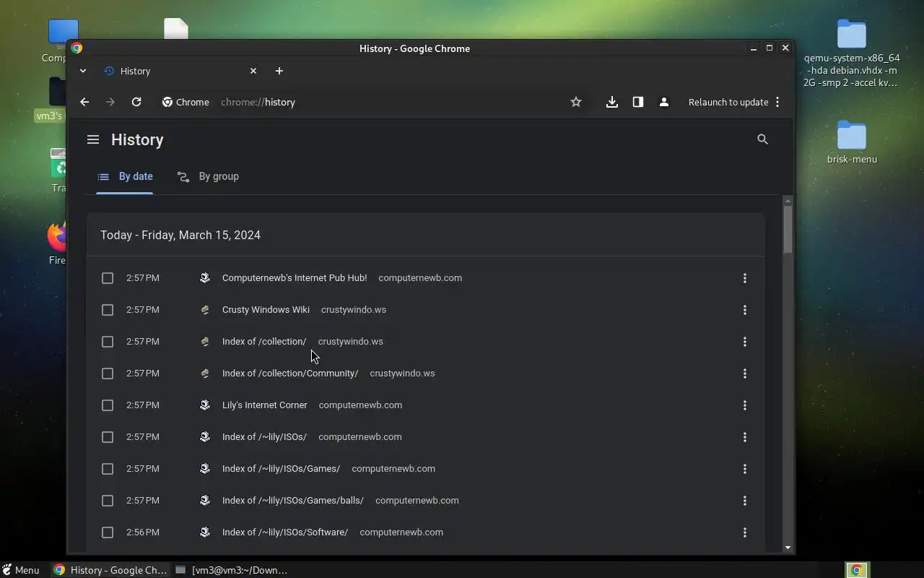Viewport: 924px width, 578px height.
Task: Open actions menu for Index of /~lily/ISOs/Software/
Action: [x=745, y=532]
